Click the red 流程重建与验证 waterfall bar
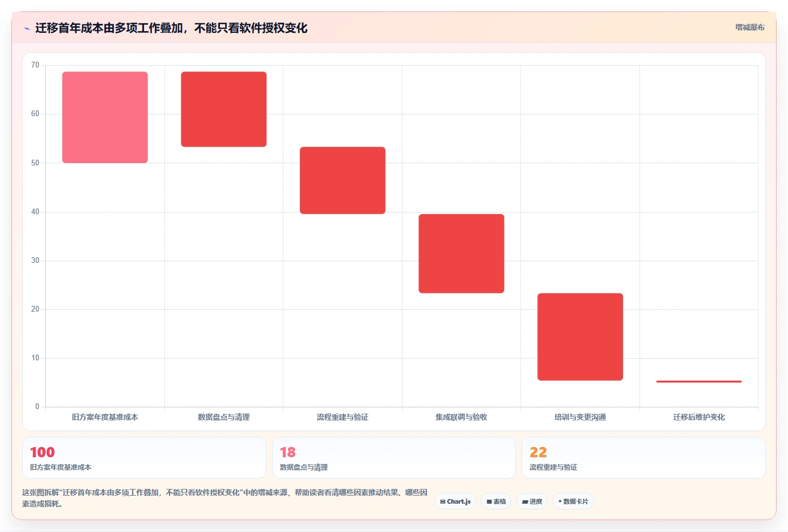Image resolution: width=788 pixels, height=532 pixels. tap(342, 180)
